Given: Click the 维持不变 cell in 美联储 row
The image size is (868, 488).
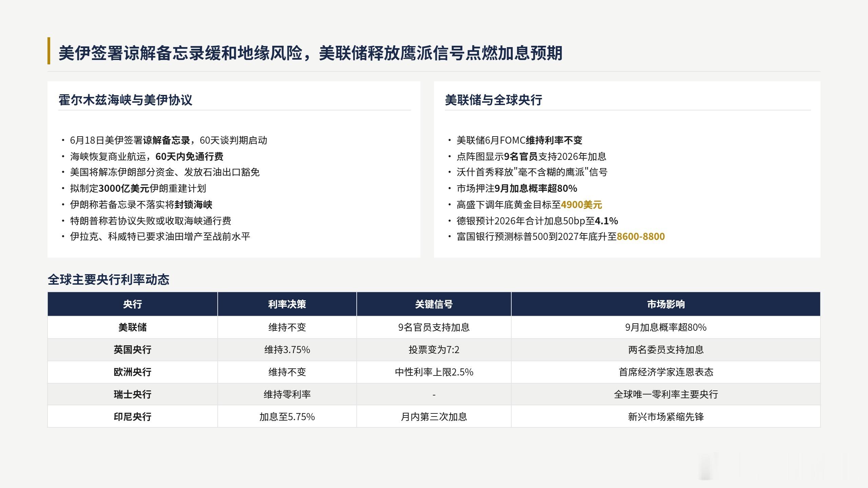Looking at the screenshot, I should [x=287, y=327].
